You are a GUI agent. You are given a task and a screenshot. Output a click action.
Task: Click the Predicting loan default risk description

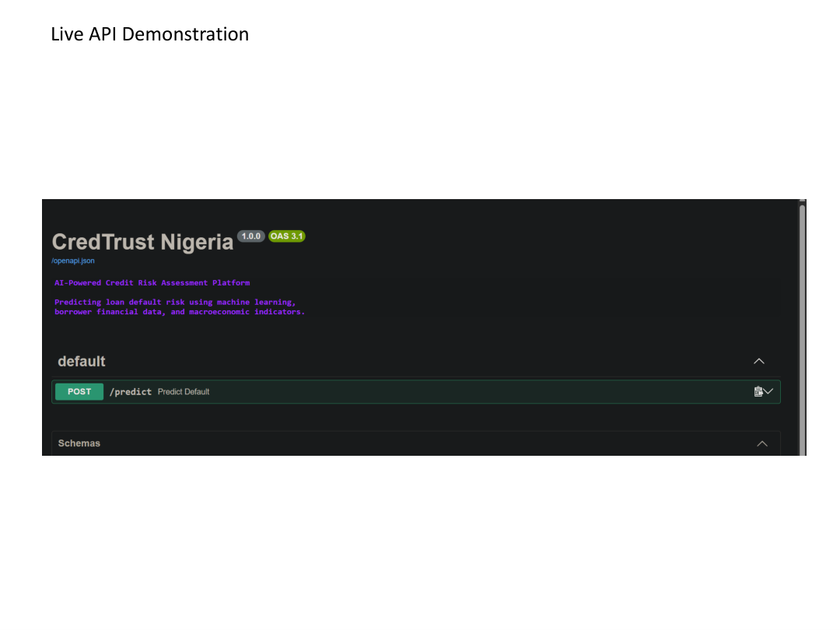pos(180,307)
